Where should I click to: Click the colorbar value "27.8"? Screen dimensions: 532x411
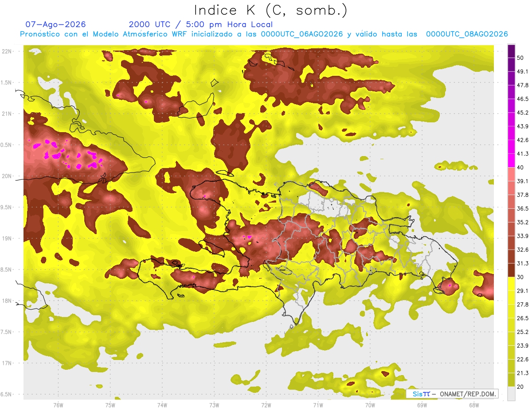tap(523, 305)
